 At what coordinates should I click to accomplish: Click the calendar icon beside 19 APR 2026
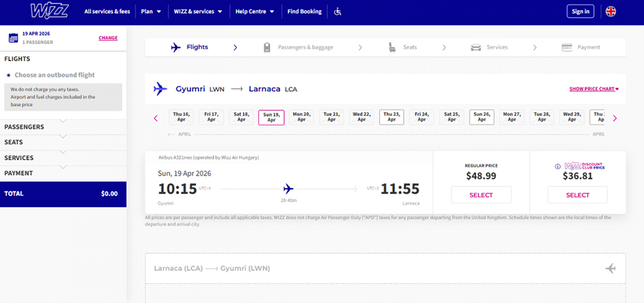12,38
